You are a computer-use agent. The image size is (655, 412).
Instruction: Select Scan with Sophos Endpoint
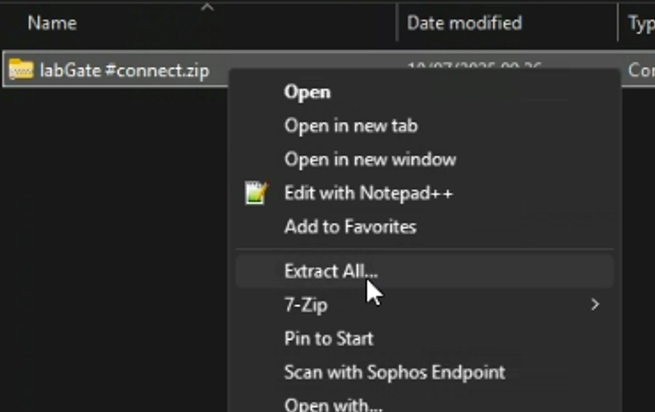pyautogui.click(x=395, y=372)
